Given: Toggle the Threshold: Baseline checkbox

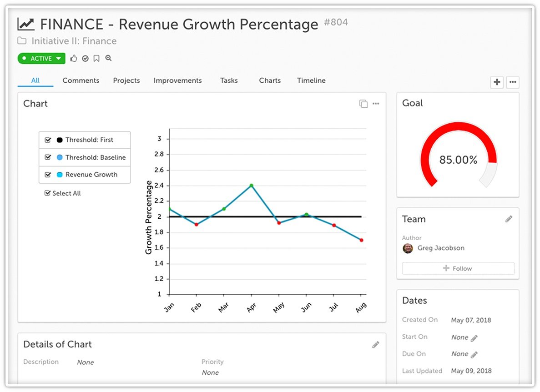Looking at the screenshot, I should 48,157.
